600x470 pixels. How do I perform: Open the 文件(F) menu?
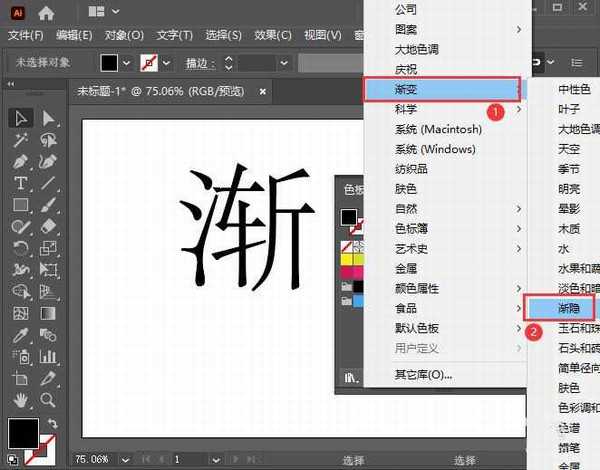pos(27,36)
